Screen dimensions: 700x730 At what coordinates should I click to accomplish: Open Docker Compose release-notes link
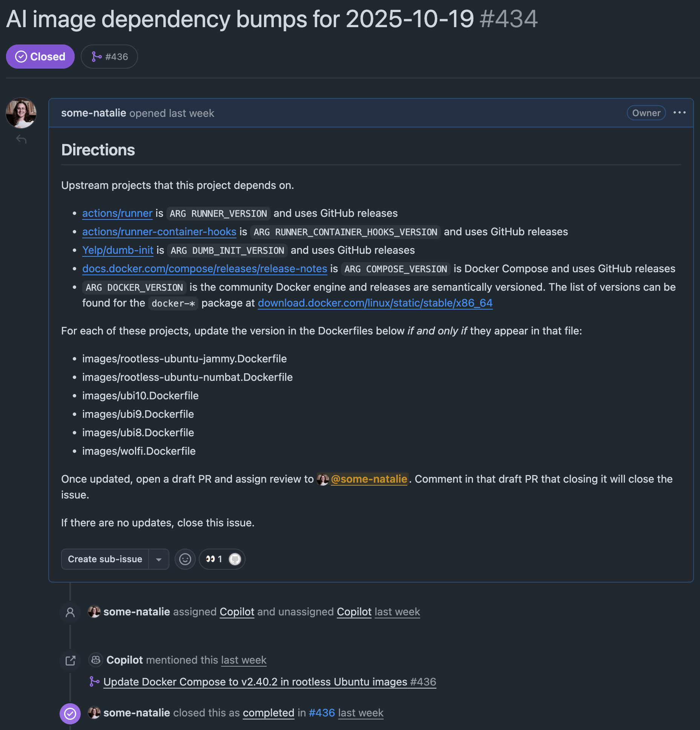click(204, 269)
